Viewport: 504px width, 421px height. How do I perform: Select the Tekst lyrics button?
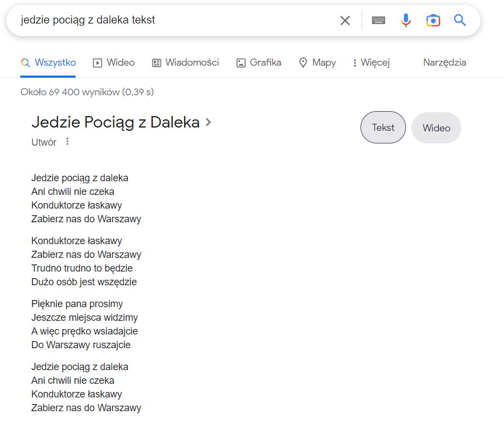coord(383,128)
